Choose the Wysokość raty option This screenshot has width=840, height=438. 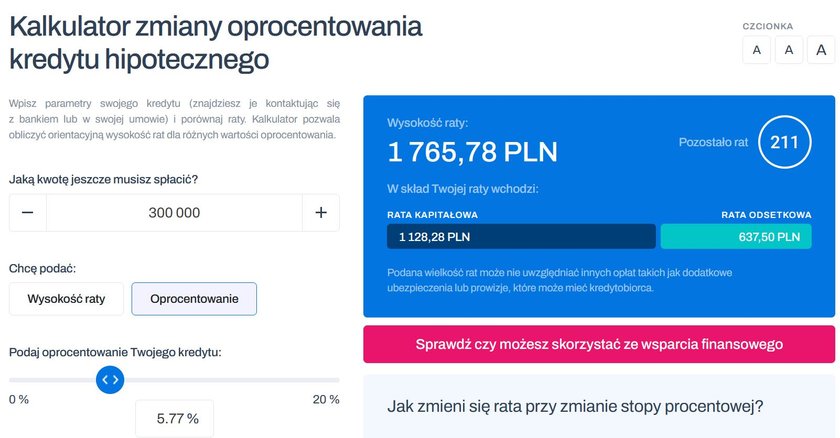pos(66,299)
